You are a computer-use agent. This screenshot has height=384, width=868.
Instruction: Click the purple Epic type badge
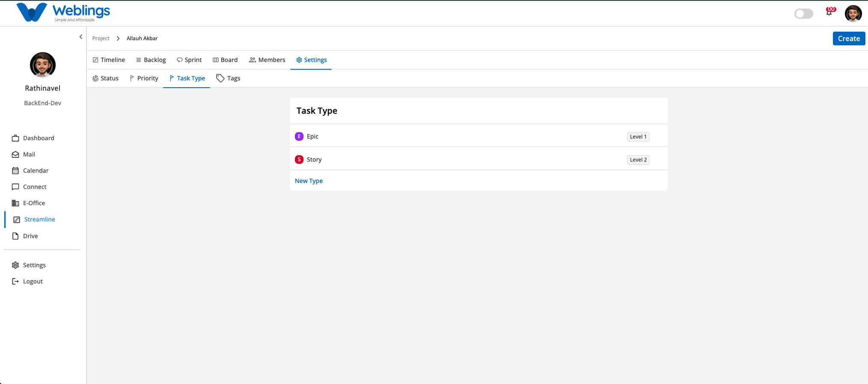(299, 136)
